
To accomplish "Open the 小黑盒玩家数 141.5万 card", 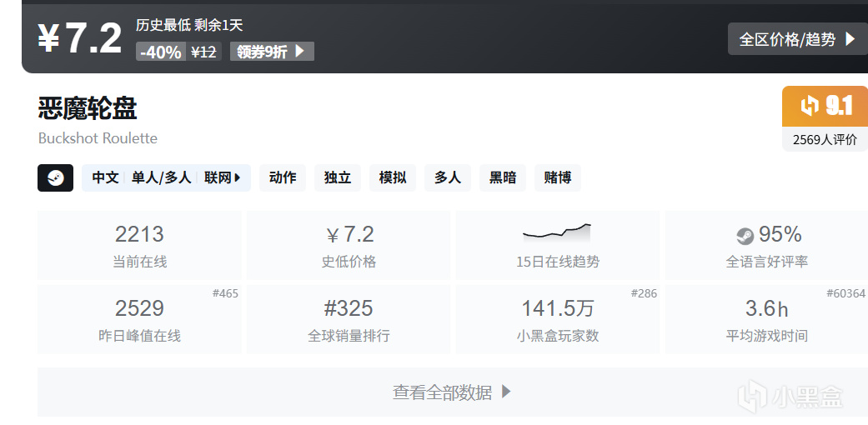I will [558, 319].
